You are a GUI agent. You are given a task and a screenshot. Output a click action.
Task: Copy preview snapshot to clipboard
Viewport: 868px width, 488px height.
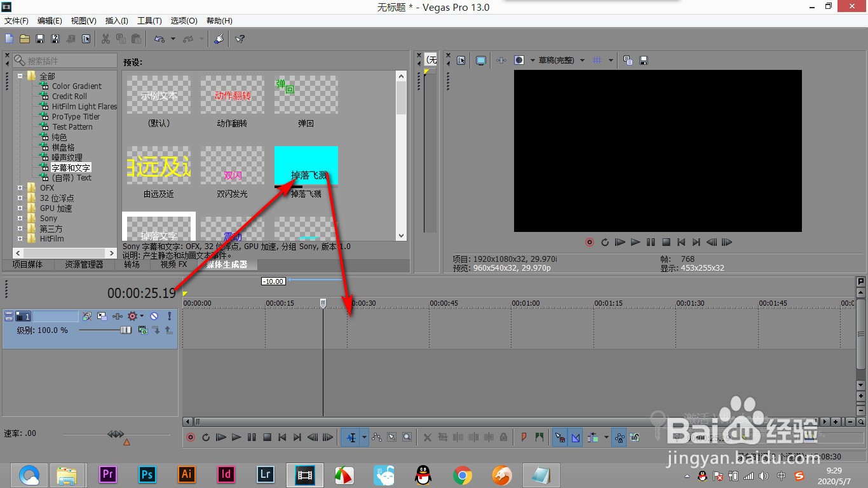coord(628,60)
